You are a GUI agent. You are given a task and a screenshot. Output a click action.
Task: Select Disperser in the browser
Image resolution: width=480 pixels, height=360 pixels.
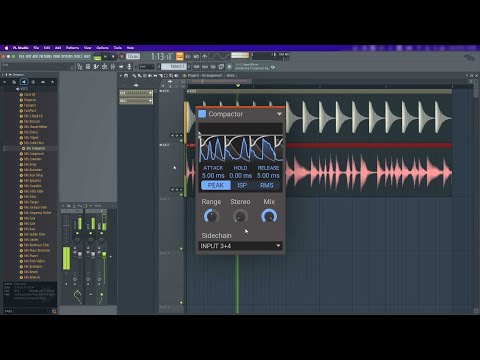[x=28, y=100]
